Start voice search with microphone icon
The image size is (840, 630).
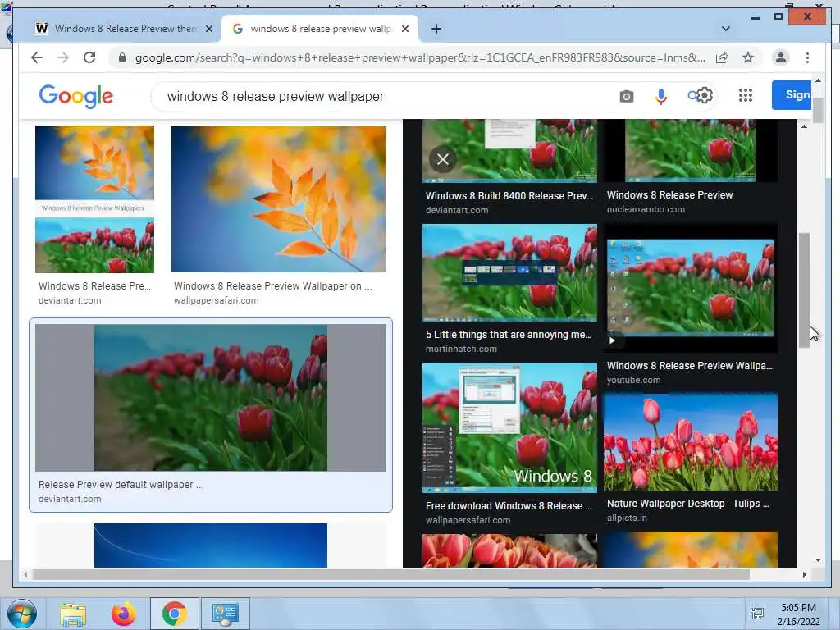coord(661,97)
